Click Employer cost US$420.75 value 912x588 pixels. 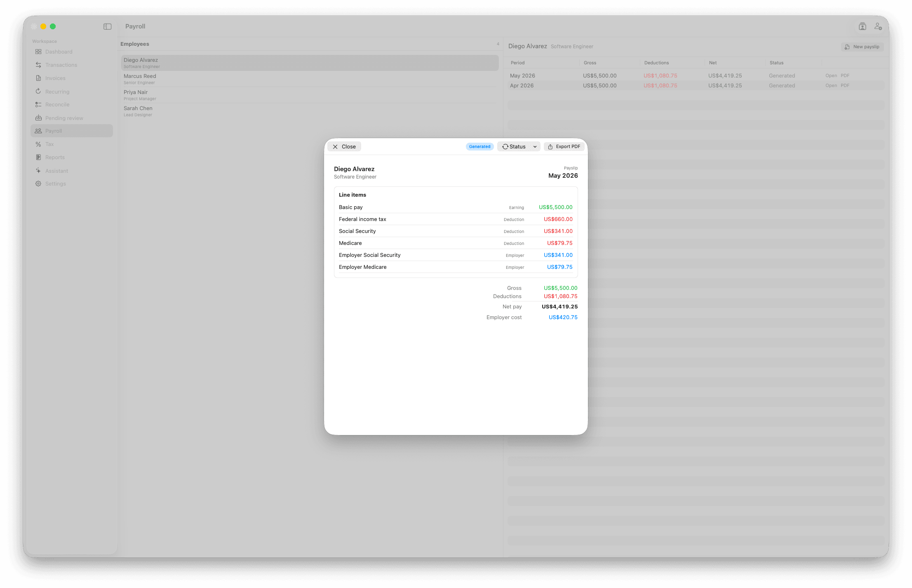(x=563, y=318)
